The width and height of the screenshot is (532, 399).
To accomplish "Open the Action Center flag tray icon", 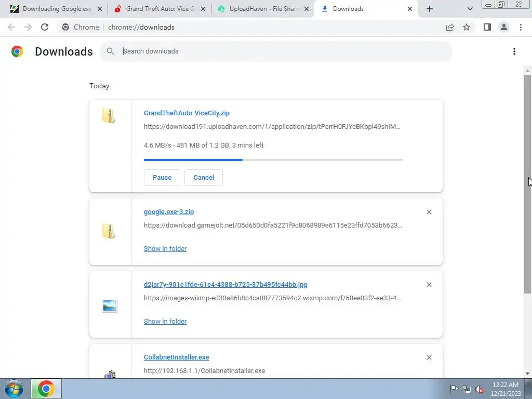I will click(454, 389).
